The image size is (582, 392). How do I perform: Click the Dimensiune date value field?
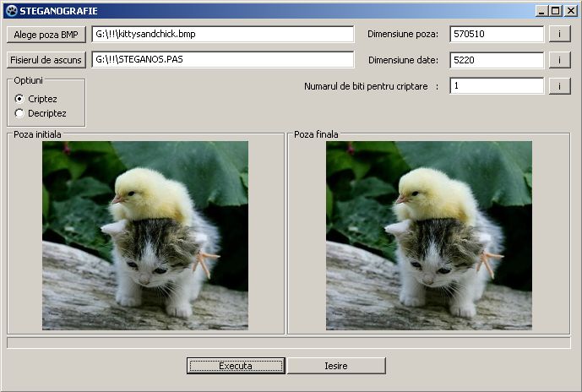(x=497, y=60)
